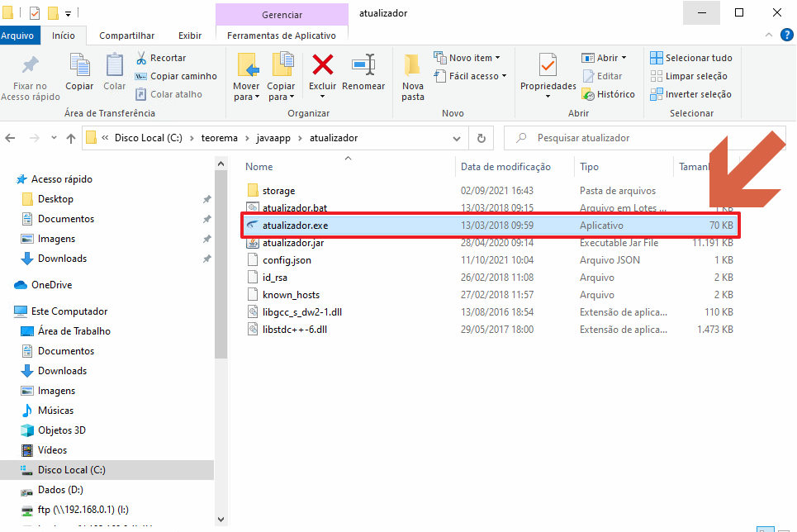The width and height of the screenshot is (797, 532).
Task: Select the libgcc_s_dw2-1.dll file
Action: (302, 311)
